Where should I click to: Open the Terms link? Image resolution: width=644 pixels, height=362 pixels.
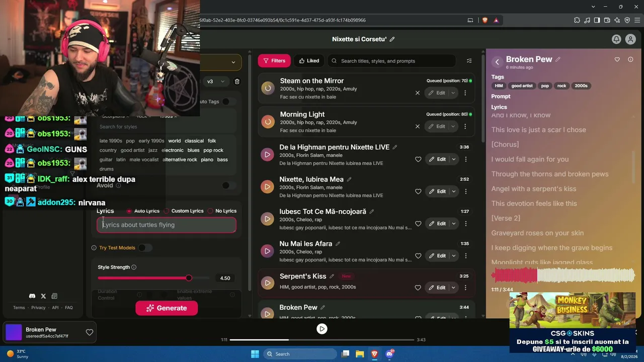click(19, 308)
